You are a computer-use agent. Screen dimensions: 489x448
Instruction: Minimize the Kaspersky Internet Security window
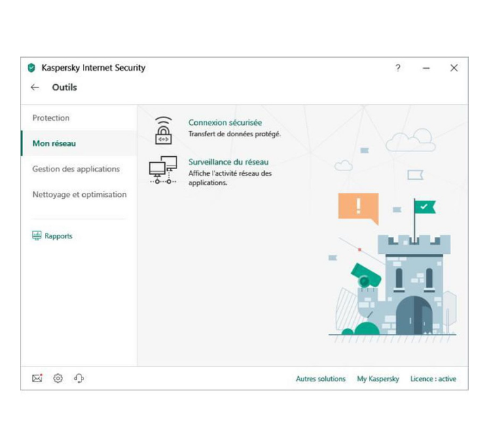427,68
